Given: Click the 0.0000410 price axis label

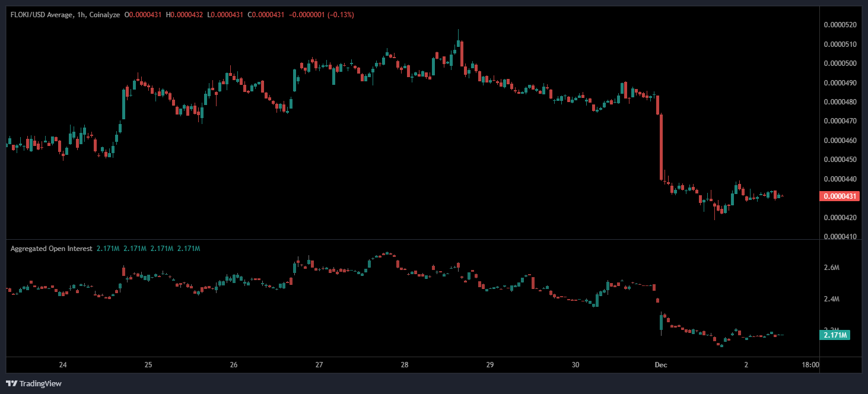Looking at the screenshot, I should (840, 237).
